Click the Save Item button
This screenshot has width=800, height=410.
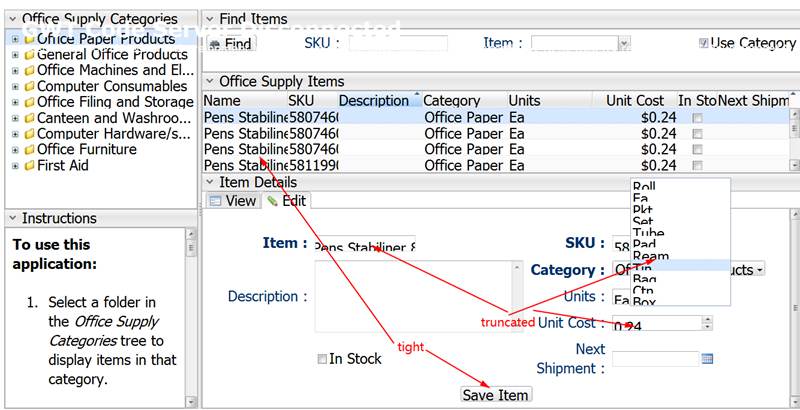coord(495,395)
